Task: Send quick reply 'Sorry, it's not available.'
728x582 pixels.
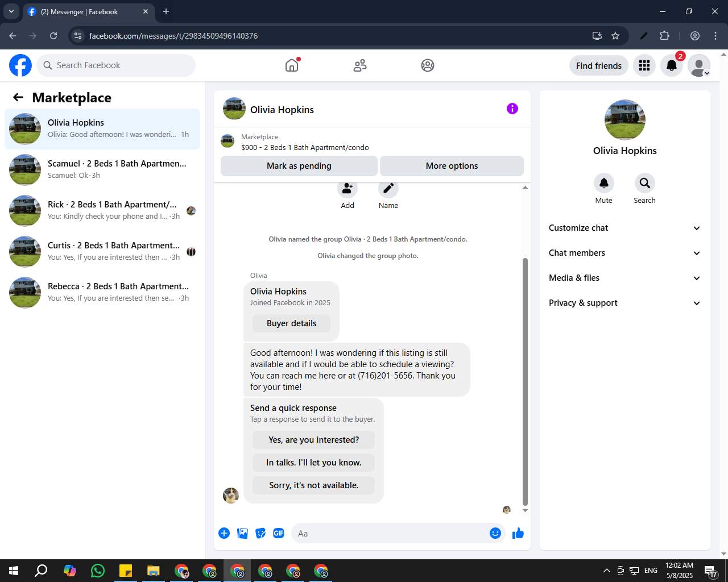Action: tap(314, 485)
